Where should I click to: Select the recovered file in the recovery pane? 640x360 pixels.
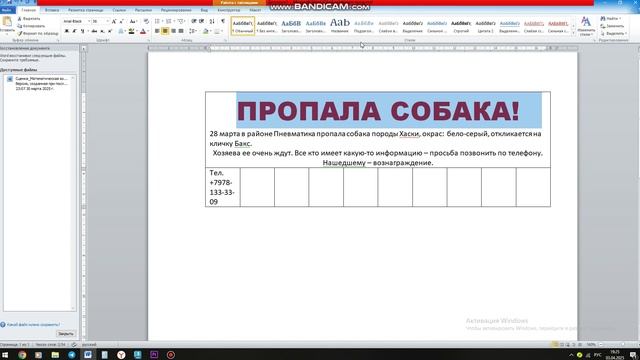point(38,83)
